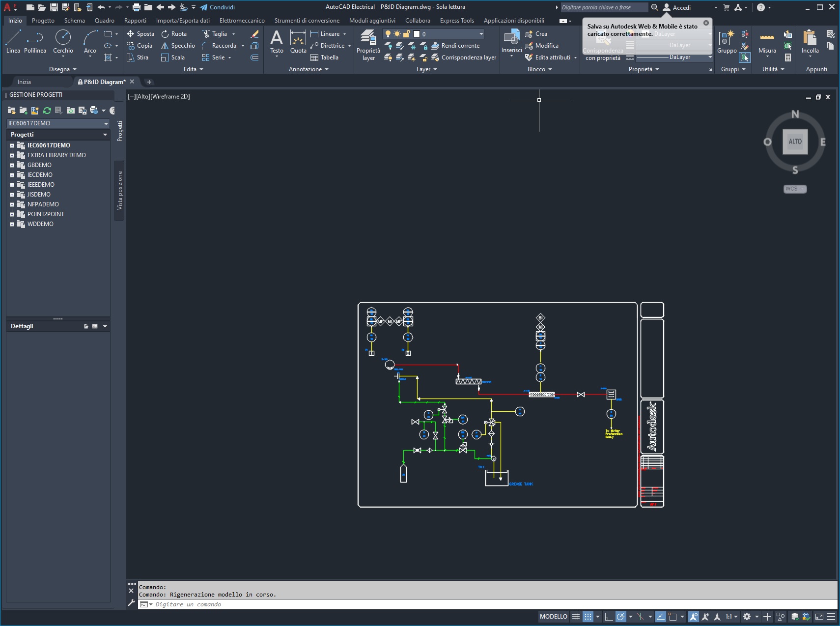Click the Accedi sign-in button
Image resolution: width=840 pixels, height=626 pixels.
[677, 7]
